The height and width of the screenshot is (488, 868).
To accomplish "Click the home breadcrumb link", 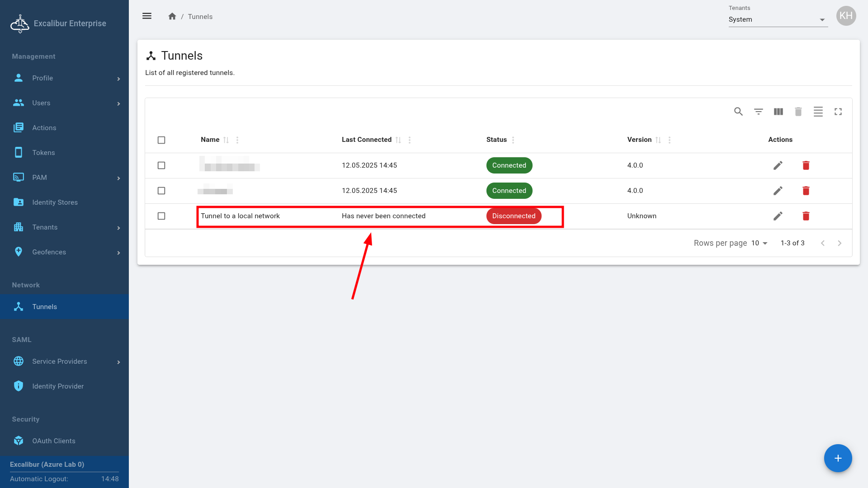I will [172, 16].
